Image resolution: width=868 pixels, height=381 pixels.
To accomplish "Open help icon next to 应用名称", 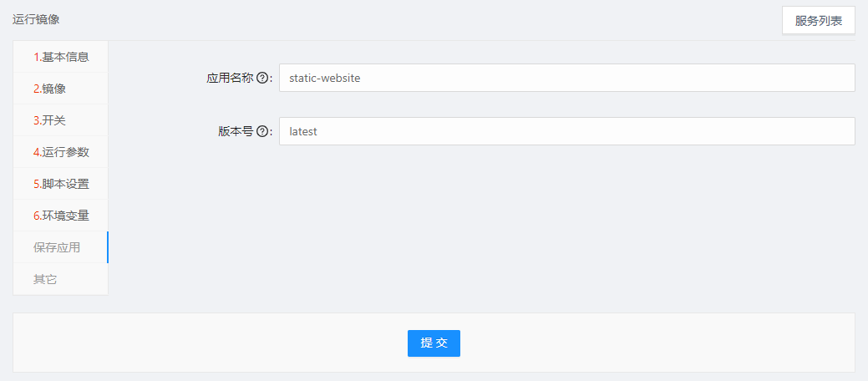I will pos(262,78).
